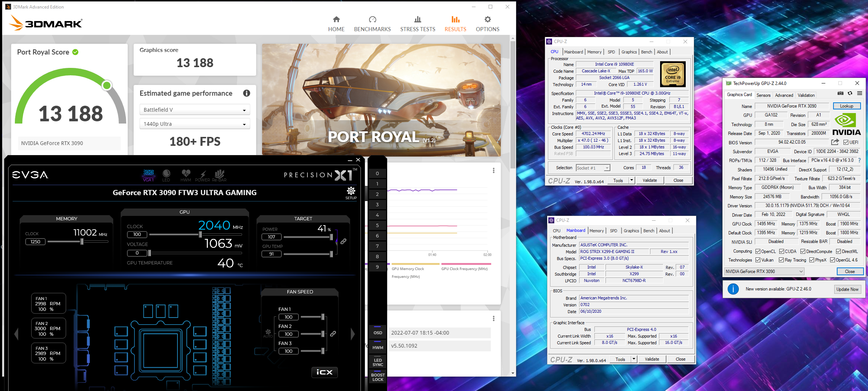Toggle the DirectCompute checkbox
The width and height of the screenshot is (868, 391).
pyautogui.click(x=803, y=251)
